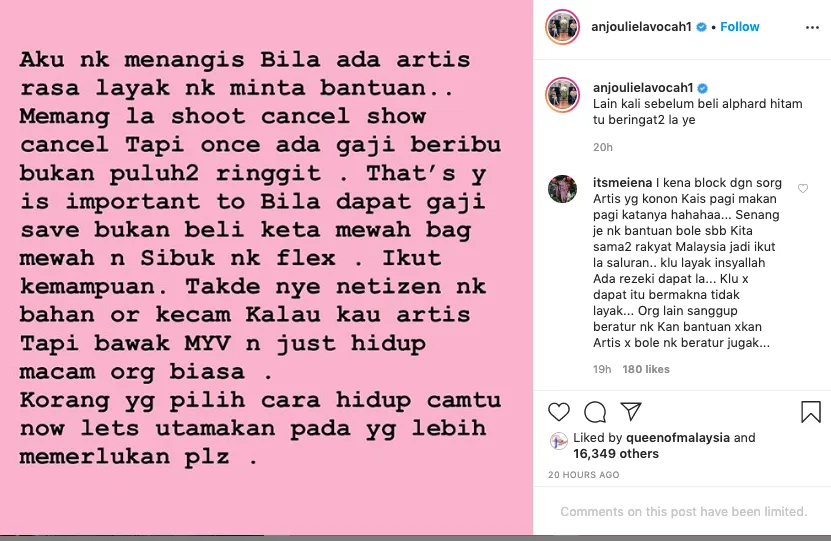Viewport: 831px width, 541px height.
Task: Open anjoulielavocah1 username in header
Action: (641, 26)
